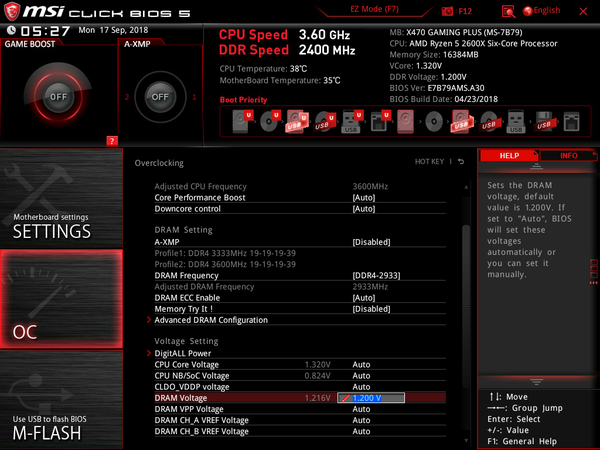Open the SETTINGS section
The image size is (600, 450).
(x=61, y=198)
